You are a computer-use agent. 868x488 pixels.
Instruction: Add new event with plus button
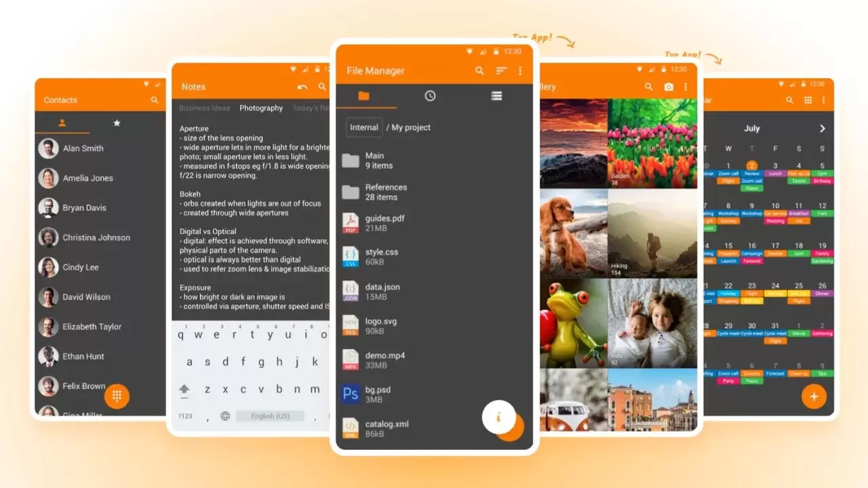click(814, 396)
